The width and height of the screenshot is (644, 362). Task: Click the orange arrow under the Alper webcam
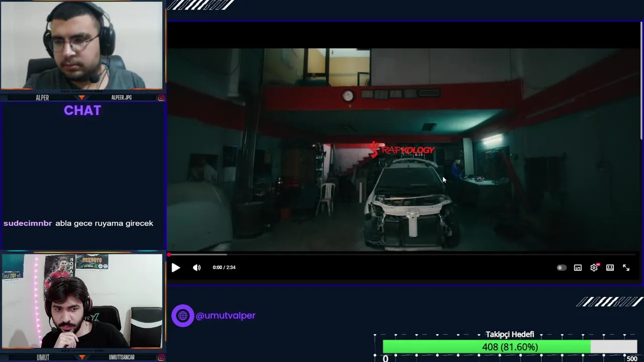coord(82,98)
